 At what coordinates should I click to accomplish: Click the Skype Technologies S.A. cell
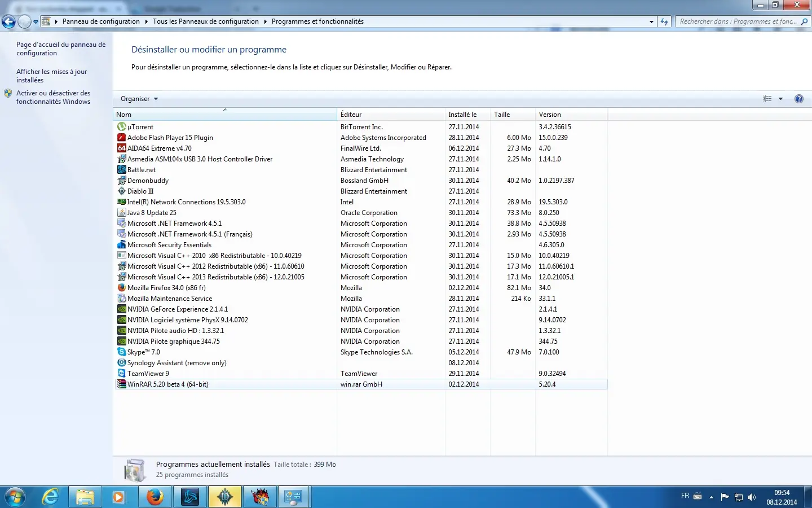tap(377, 352)
